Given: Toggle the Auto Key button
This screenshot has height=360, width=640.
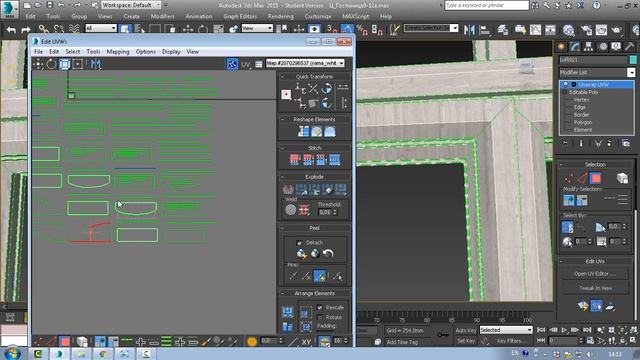Looking at the screenshot, I should click(466, 330).
